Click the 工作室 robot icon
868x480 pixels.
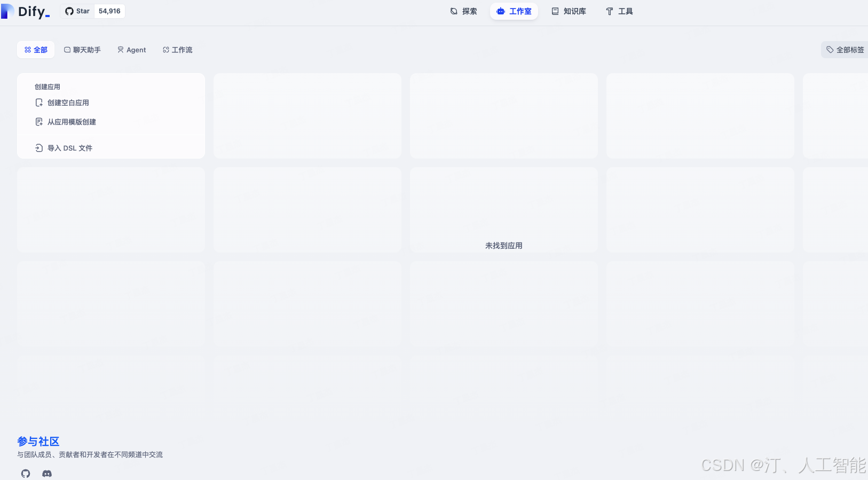click(x=501, y=11)
